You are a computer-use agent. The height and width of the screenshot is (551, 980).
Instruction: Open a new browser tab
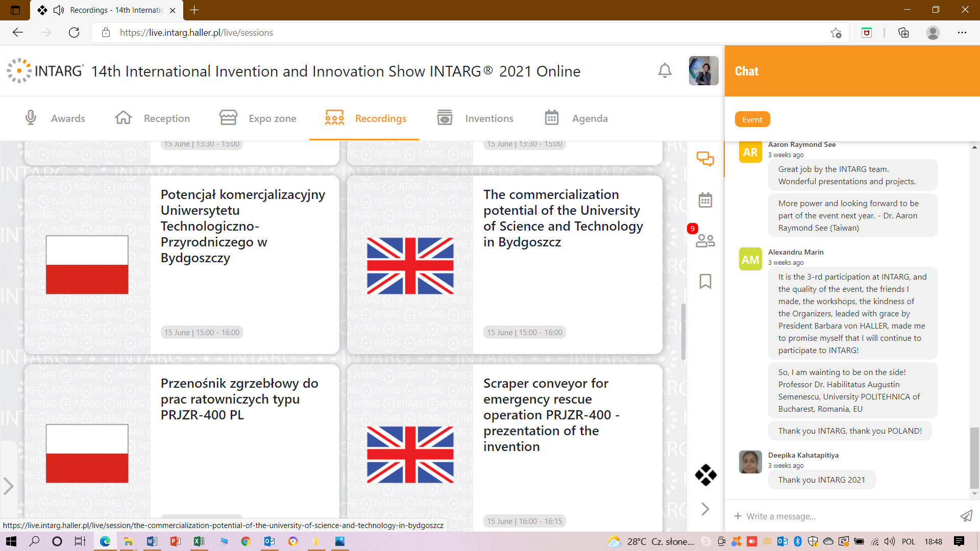click(x=194, y=10)
